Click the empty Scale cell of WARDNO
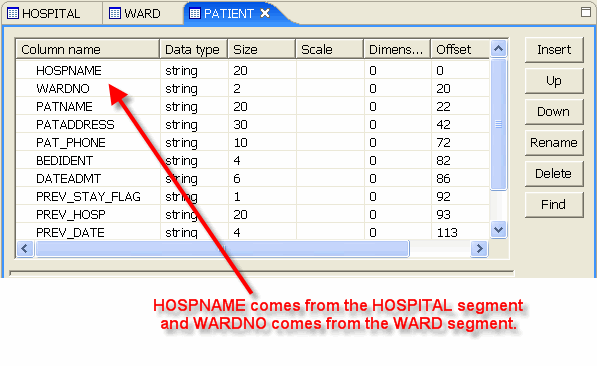597x366 pixels. pos(330,88)
